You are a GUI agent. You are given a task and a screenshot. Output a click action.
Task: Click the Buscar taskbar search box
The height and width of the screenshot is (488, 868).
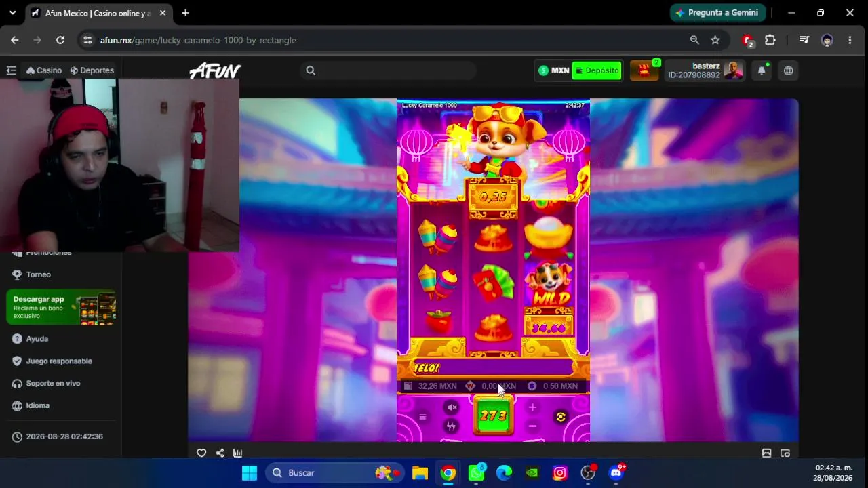[336, 473]
